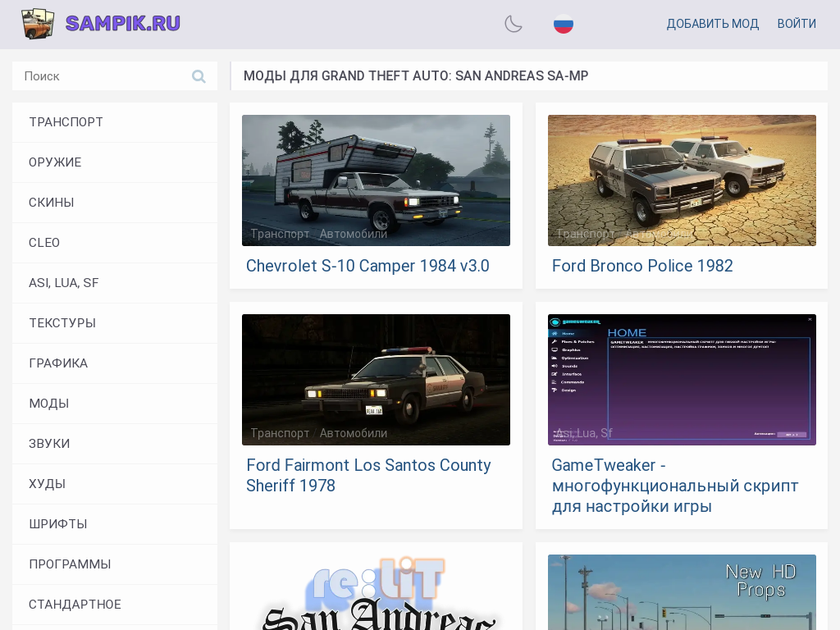
Task: Open the re:LiT San Andreas thumbnail
Action: tap(376, 592)
